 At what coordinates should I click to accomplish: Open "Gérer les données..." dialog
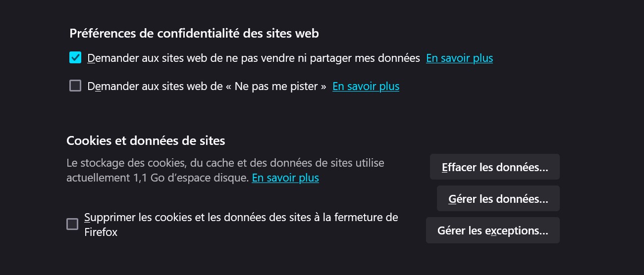point(498,199)
